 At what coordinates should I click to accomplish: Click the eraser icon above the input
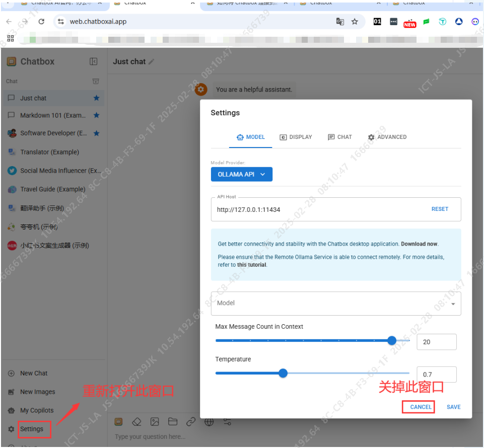click(x=136, y=422)
